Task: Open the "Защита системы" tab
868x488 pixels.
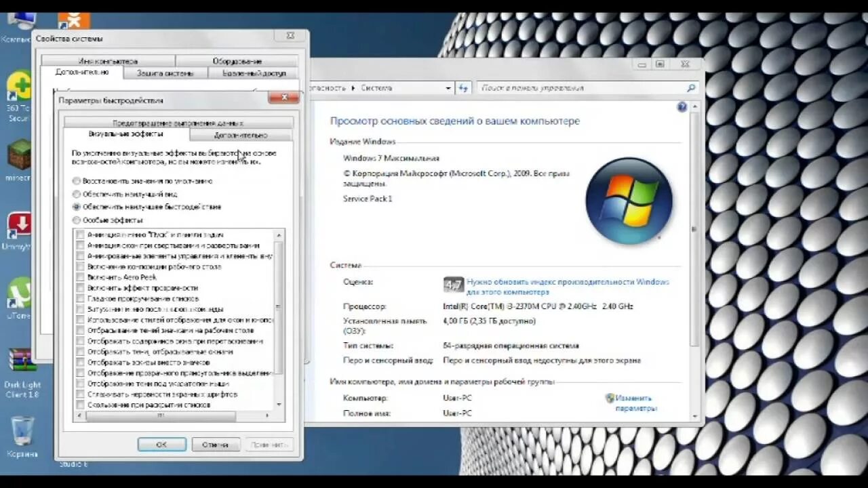Action: click(x=165, y=73)
